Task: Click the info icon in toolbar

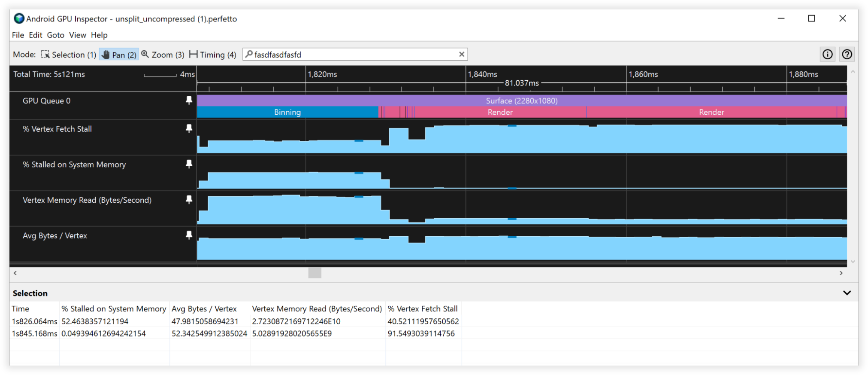Action: [827, 54]
